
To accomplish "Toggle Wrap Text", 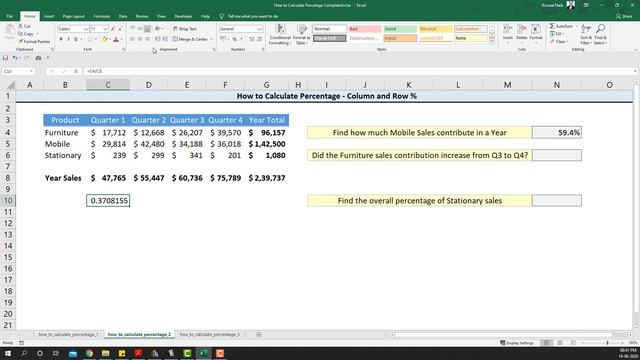I will (x=184, y=29).
